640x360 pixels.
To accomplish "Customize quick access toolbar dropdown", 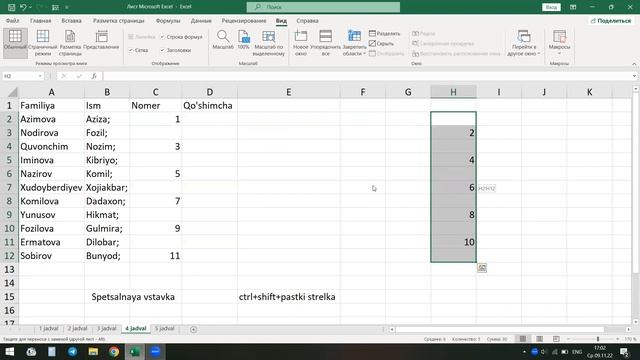I will coord(67,7).
